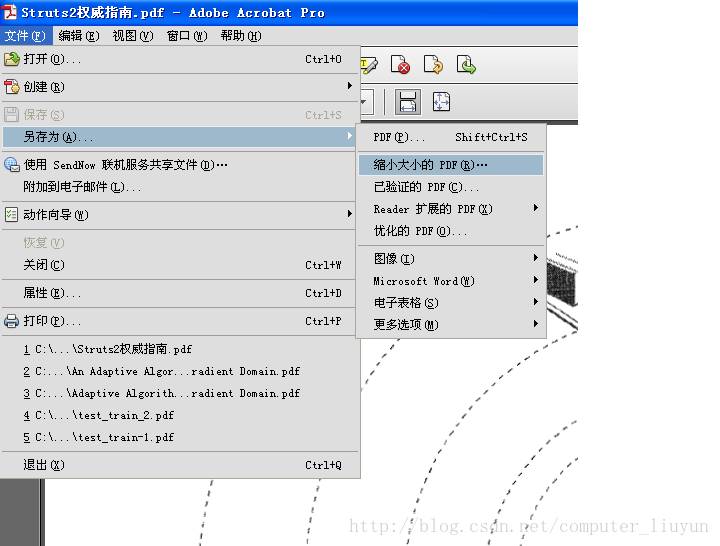Select the fit width scrolling toolbar icon
The image size is (720, 546).
(408, 102)
